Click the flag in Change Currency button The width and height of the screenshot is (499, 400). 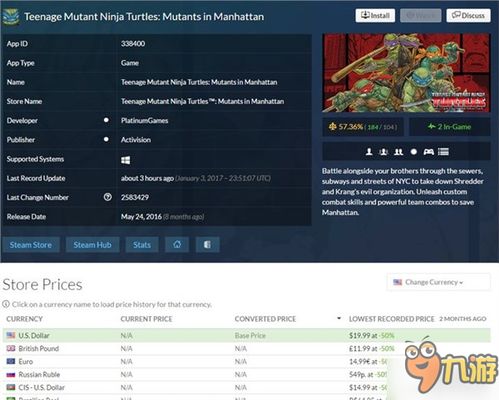pyautogui.click(x=397, y=282)
